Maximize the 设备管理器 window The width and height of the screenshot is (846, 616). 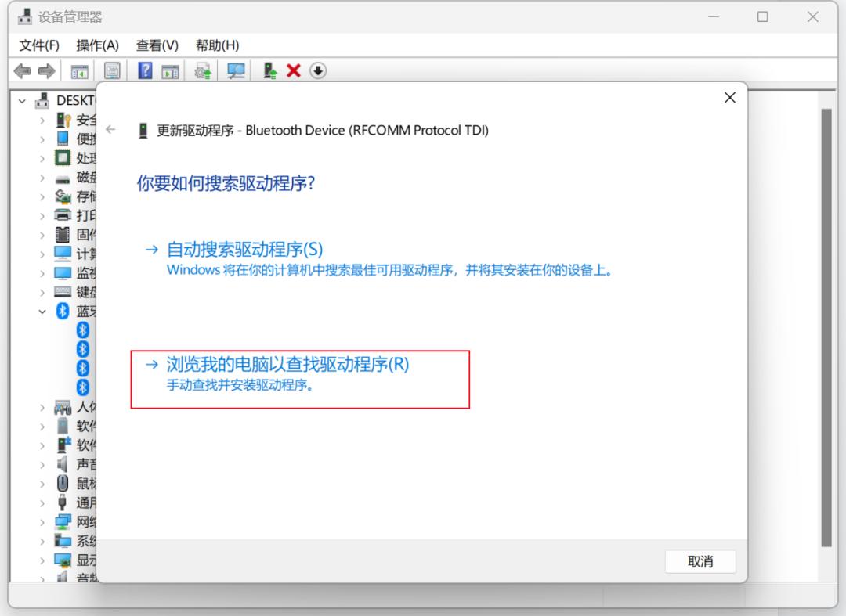762,16
